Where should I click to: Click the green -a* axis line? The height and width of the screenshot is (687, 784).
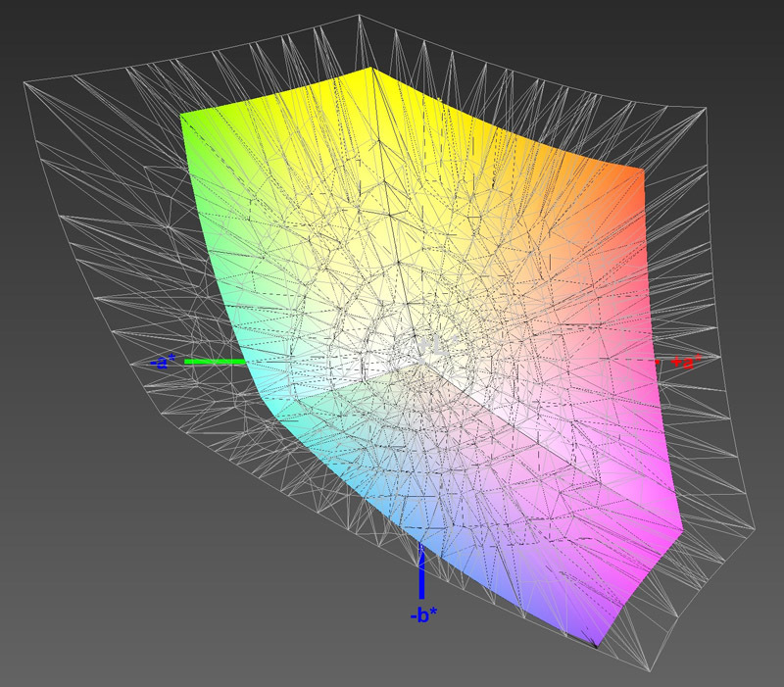(215, 362)
